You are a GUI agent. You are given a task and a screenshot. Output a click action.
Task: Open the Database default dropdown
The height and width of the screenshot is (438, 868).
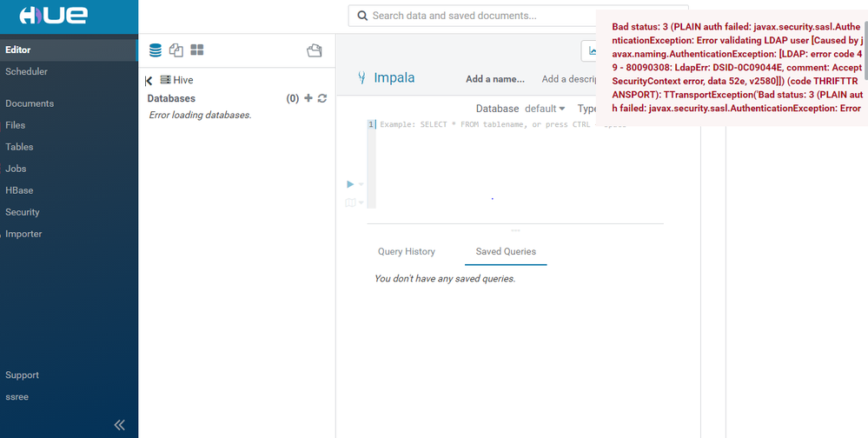(545, 109)
